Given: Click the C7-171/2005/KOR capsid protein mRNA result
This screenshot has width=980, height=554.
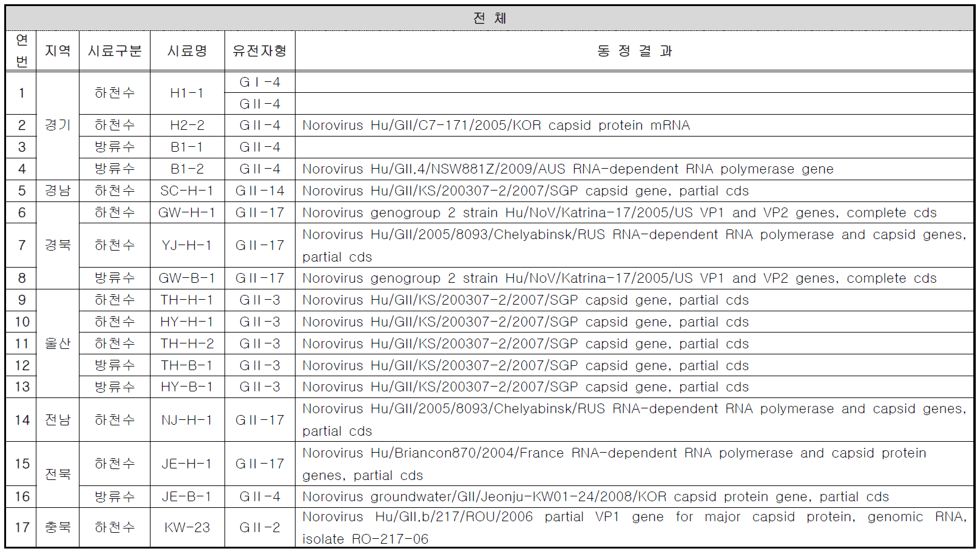Looking at the screenshot, I should [496, 125].
